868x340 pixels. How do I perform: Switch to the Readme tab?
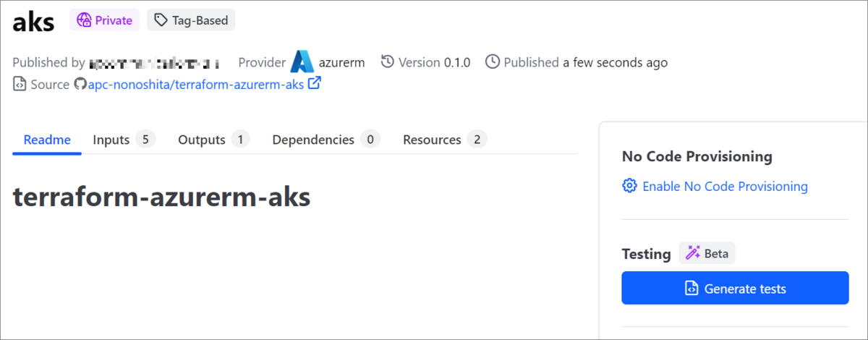(x=47, y=140)
